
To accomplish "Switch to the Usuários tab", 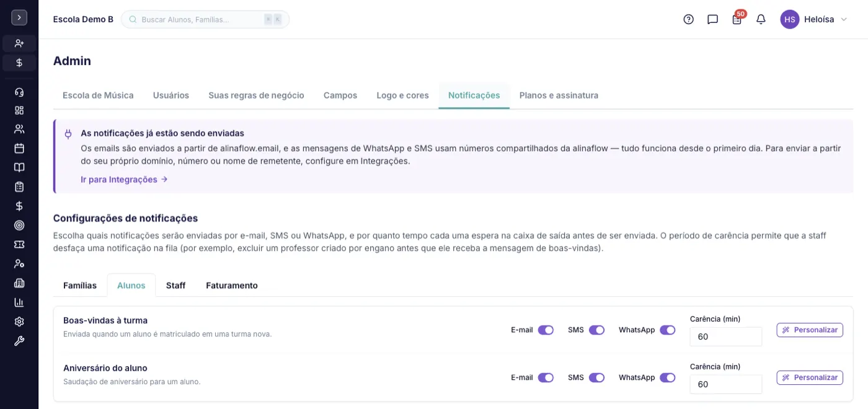I will 171,95.
